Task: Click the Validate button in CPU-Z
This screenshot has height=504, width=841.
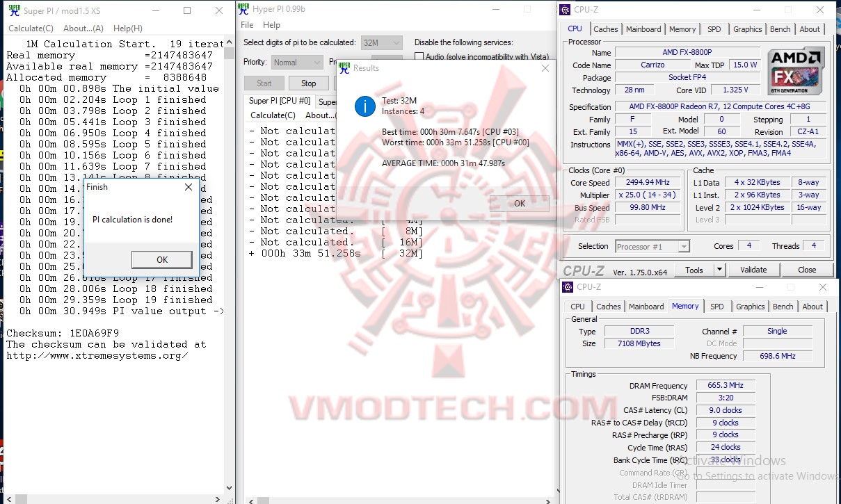Action: (x=753, y=270)
